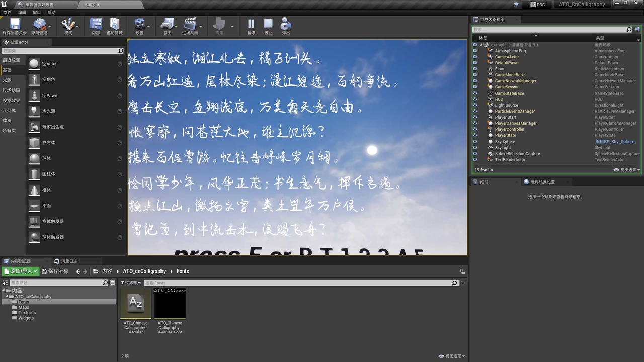Open content browser View Options (视图选项)

point(451,356)
